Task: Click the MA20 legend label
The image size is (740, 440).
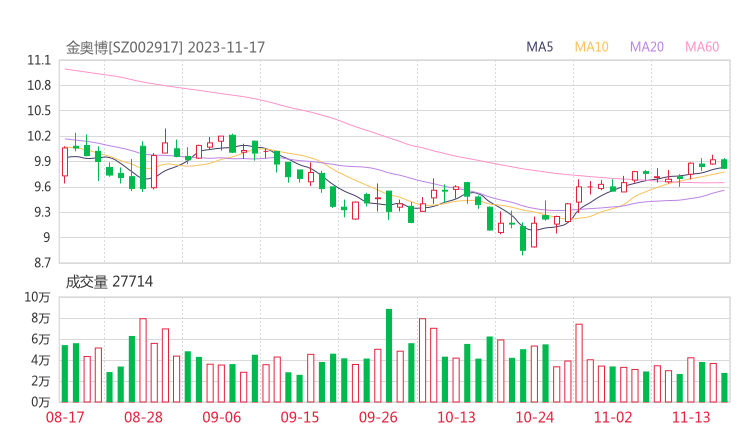Action: (647, 47)
